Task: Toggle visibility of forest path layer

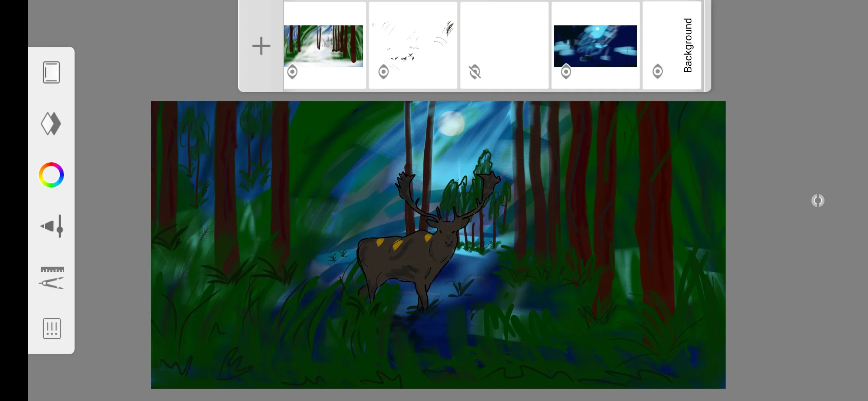Action: [292, 72]
